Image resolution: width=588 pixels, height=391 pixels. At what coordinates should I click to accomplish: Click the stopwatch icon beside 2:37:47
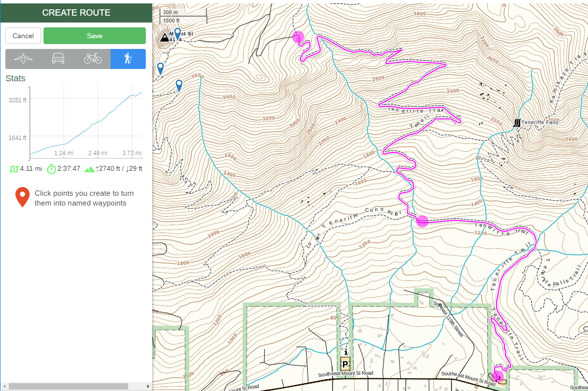tap(51, 169)
